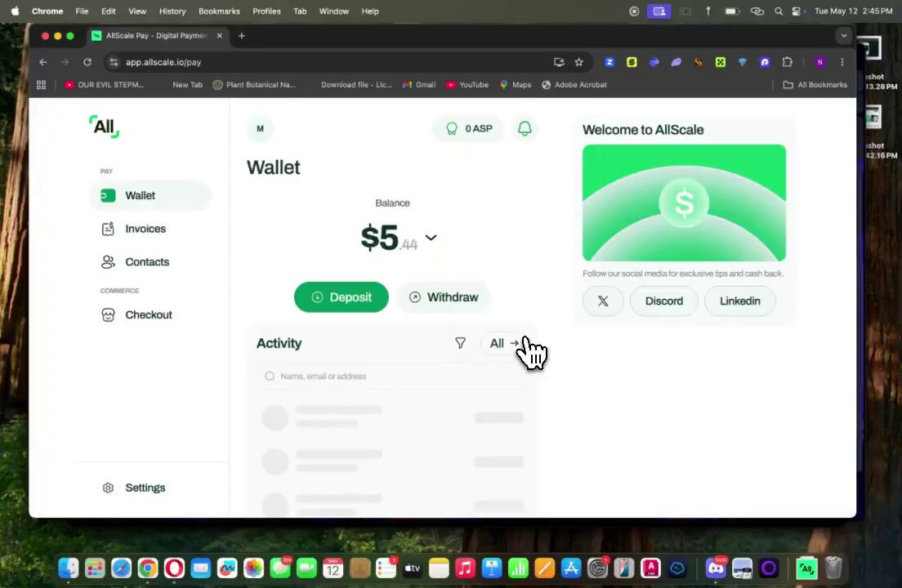902x588 pixels.
Task: Open the notifications bell
Action: coord(525,128)
